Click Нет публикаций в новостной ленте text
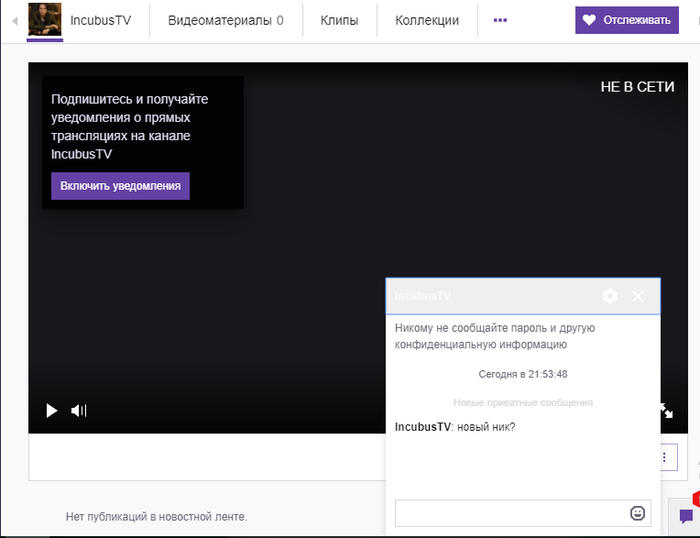This screenshot has height=538, width=700. [156, 517]
